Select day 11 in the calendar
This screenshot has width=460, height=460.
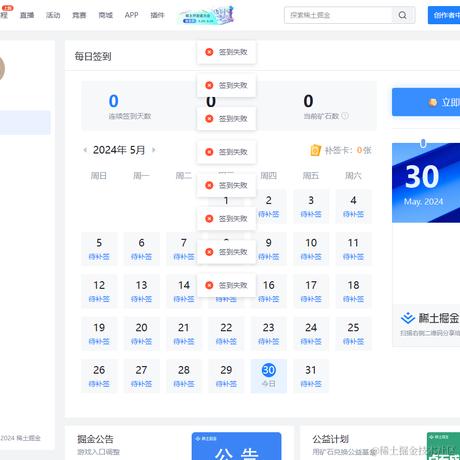click(x=353, y=249)
